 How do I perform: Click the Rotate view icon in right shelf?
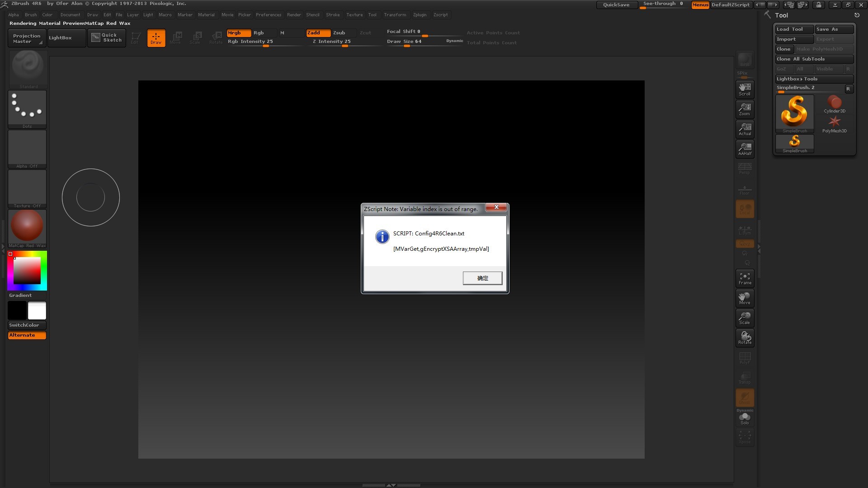(x=745, y=338)
